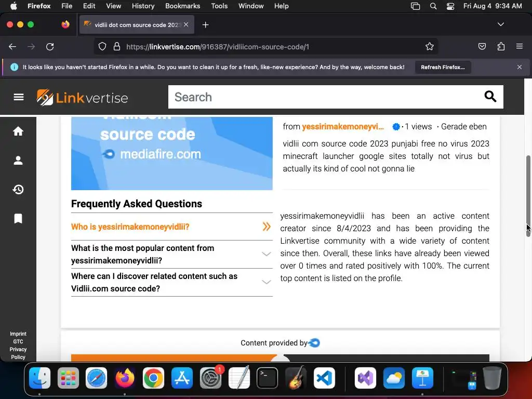
Task: Open GarageBand from the dock
Action: tap(296, 378)
